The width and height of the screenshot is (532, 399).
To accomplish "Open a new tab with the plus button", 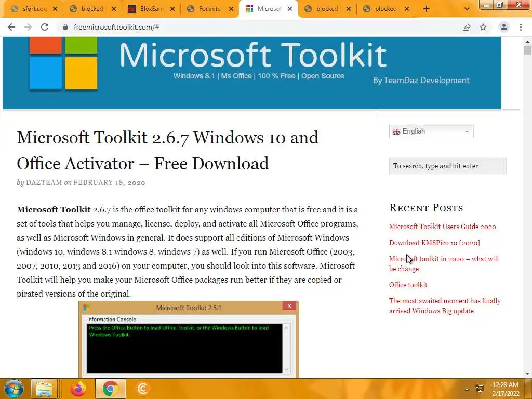I will point(427,9).
